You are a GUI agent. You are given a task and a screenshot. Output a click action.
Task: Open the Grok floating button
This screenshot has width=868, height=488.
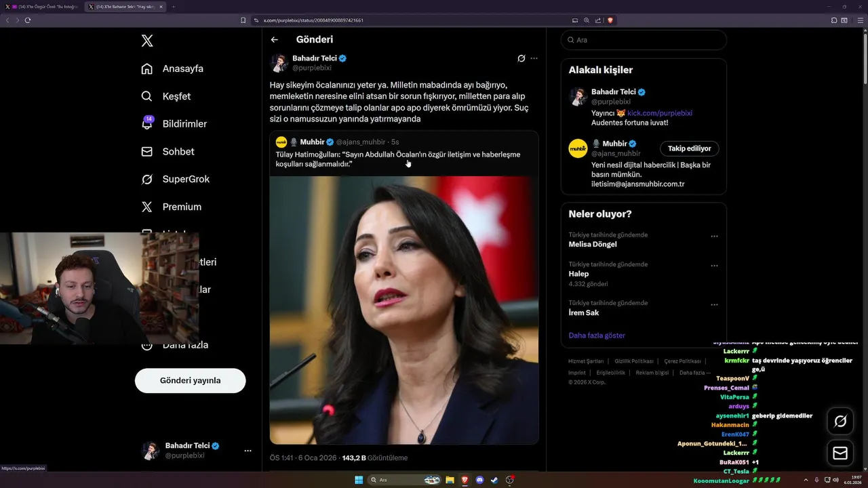pos(840,422)
